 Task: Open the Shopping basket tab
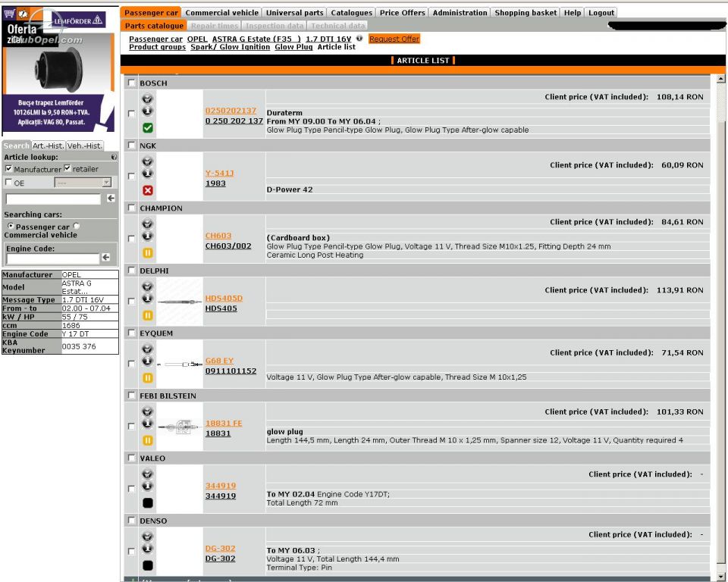pyautogui.click(x=526, y=13)
